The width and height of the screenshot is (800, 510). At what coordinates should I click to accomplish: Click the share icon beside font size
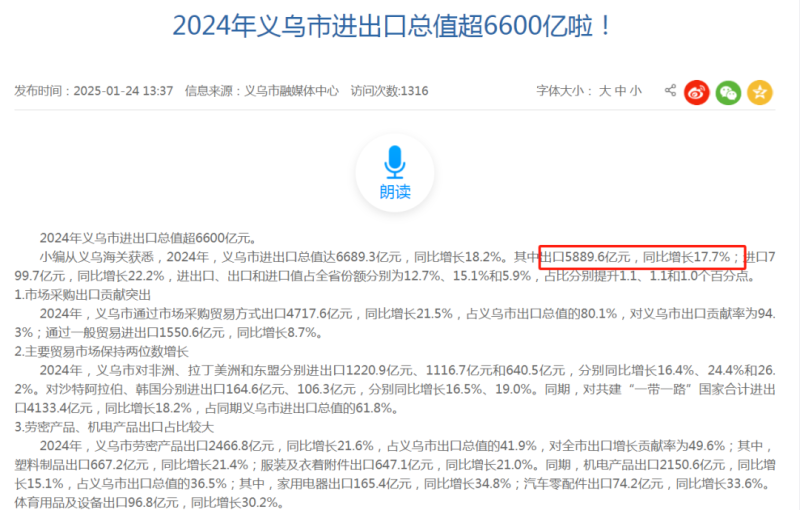(x=671, y=91)
